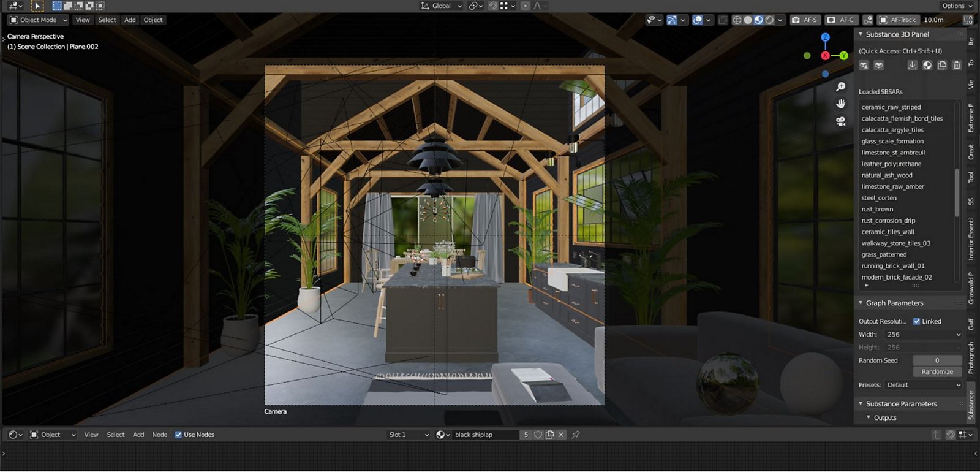The image size is (980, 472).
Task: Open overlays options dropdown arrow
Action: pyautogui.click(x=708, y=20)
